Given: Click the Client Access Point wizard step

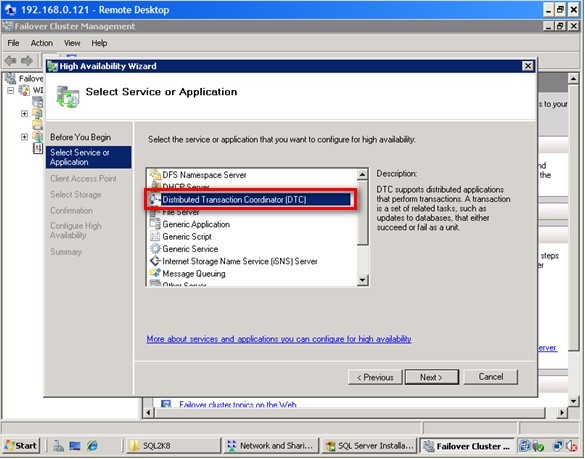Looking at the screenshot, I should point(83,179).
